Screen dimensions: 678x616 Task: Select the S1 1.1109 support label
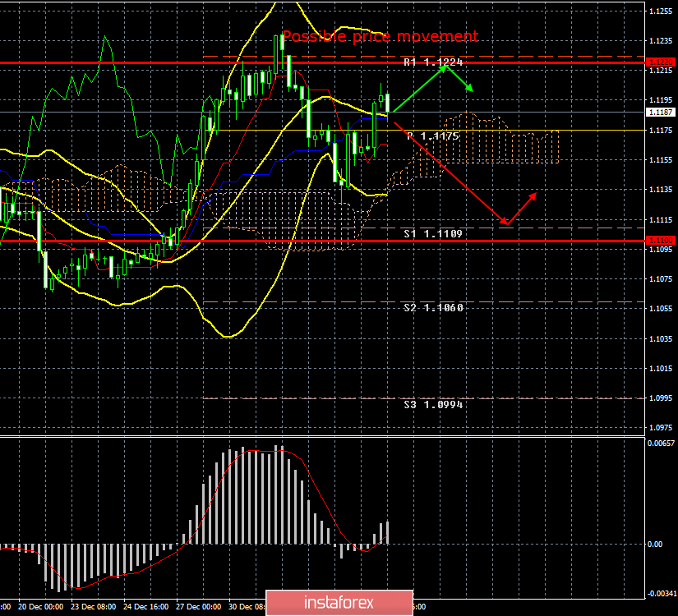pyautogui.click(x=433, y=234)
